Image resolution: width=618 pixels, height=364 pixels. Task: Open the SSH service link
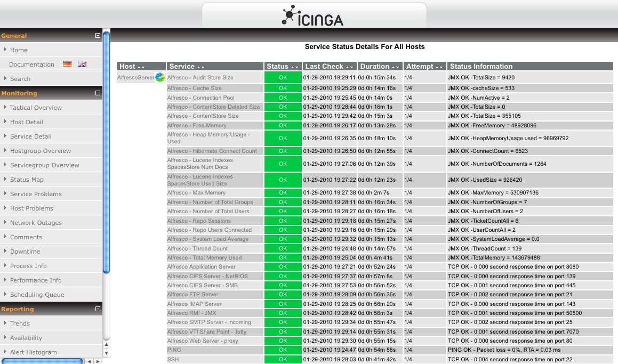click(173, 359)
